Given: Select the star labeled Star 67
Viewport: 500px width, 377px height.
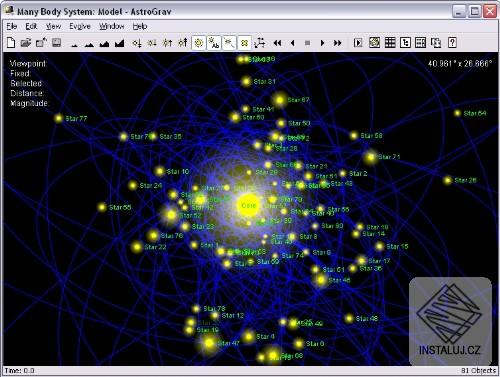Looking at the screenshot, I should coord(280,100).
